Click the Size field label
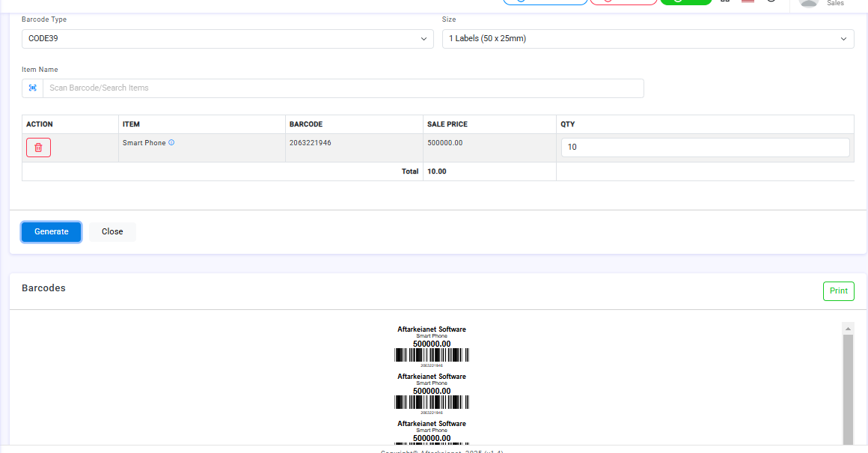Screen dimensions: 868x453 (x=449, y=19)
